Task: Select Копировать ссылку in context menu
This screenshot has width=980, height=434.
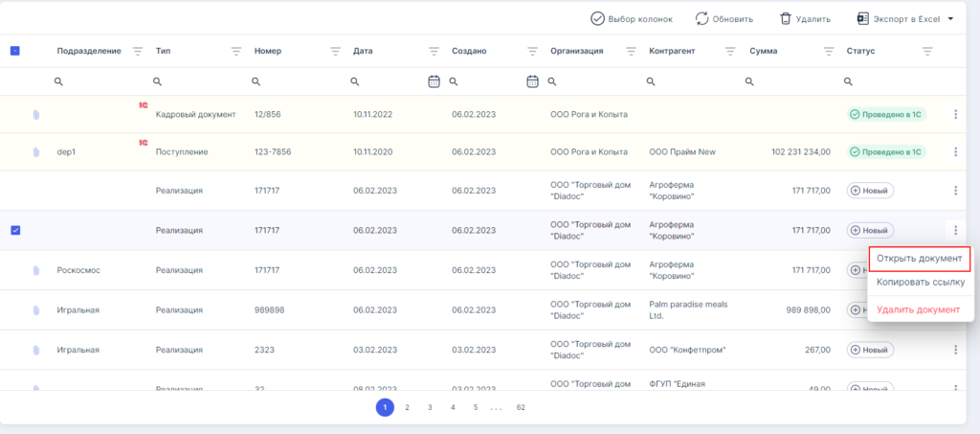Action: click(x=921, y=282)
